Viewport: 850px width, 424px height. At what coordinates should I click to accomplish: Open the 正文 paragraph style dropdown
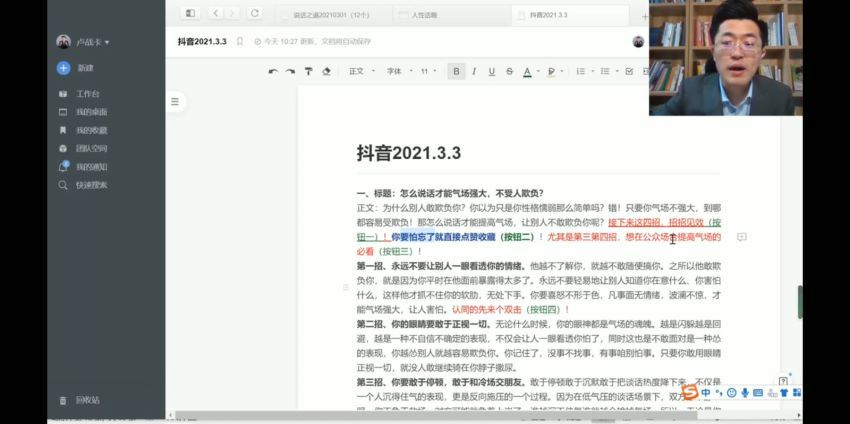[362, 72]
